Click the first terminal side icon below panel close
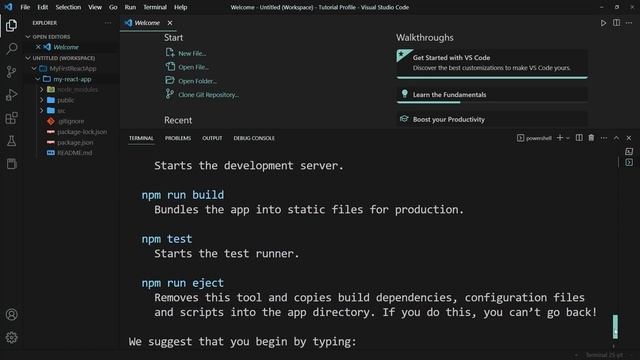This screenshot has width=640, height=360. [629, 151]
